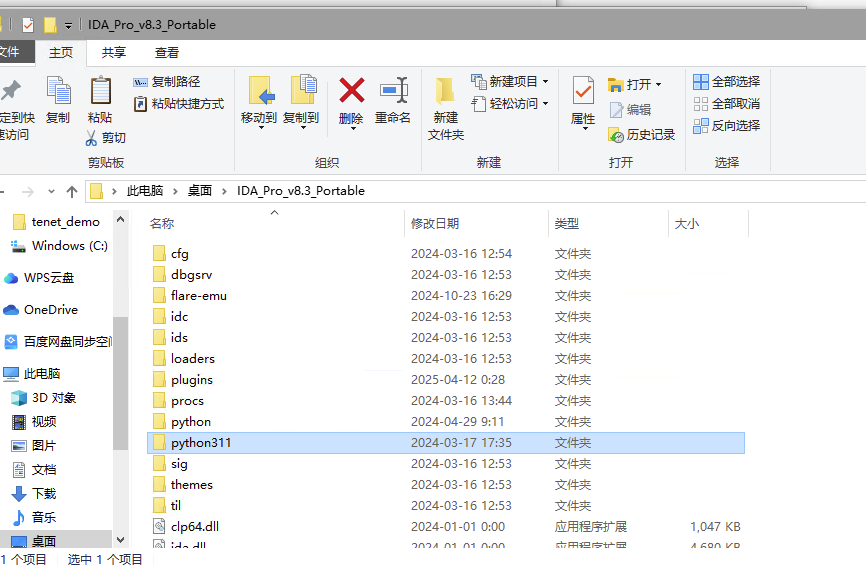Sort by Size (大小) column header

coord(687,224)
